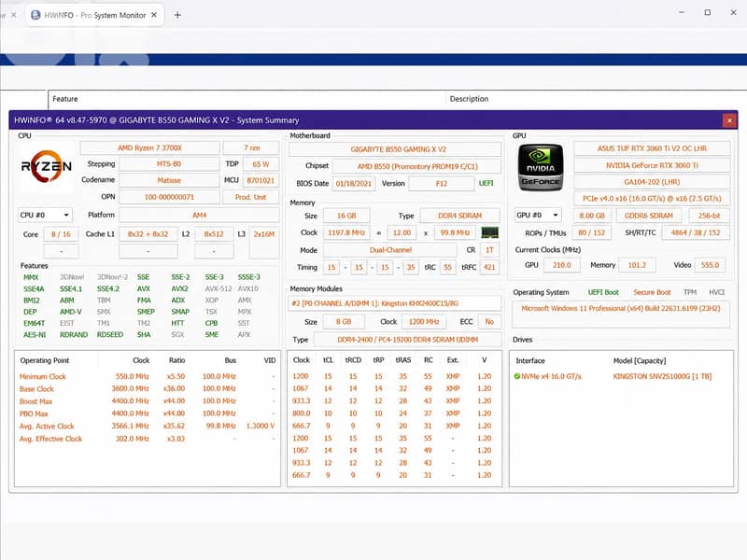The height and width of the screenshot is (560, 747).
Task: Click the HWiNFO browser tab favicon
Action: 35,15
